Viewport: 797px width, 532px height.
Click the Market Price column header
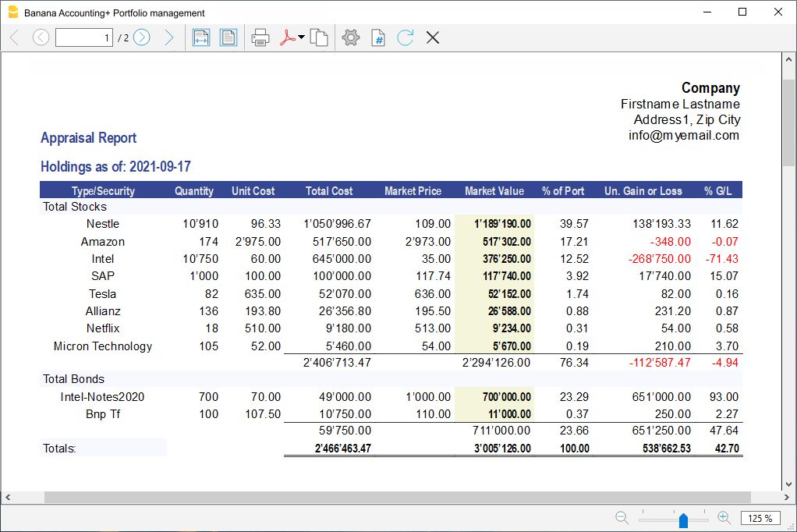tap(413, 191)
